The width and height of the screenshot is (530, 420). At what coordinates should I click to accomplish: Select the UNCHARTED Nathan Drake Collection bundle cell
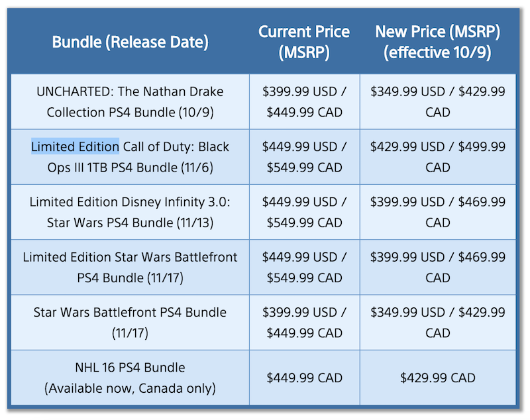click(x=130, y=101)
